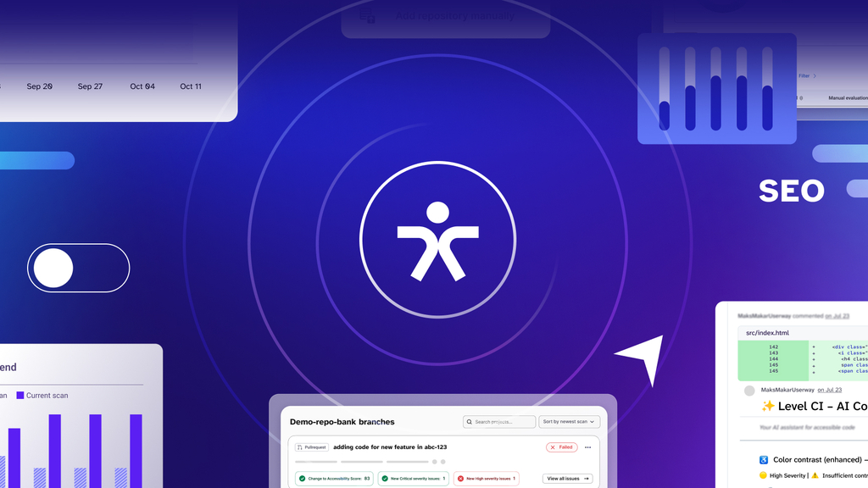This screenshot has height=488, width=868.
Task: Click the magnifier icon in Search projects box
Action: [469, 421]
